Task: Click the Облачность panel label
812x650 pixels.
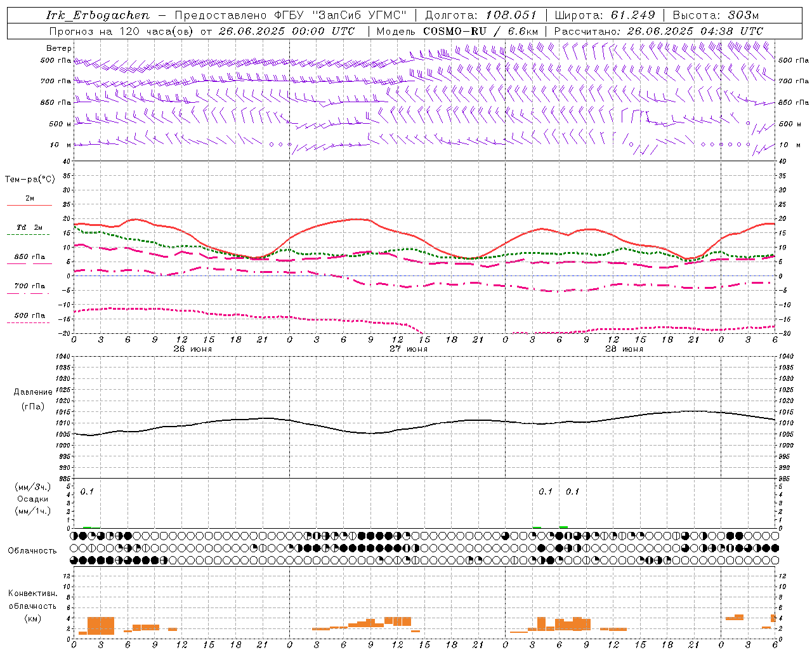Action: pyautogui.click(x=32, y=551)
